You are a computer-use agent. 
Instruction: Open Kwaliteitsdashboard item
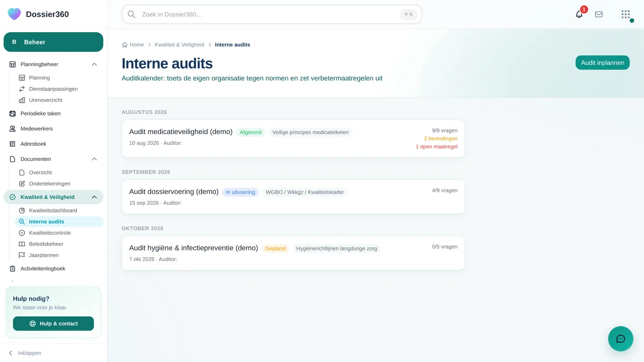coord(59,210)
